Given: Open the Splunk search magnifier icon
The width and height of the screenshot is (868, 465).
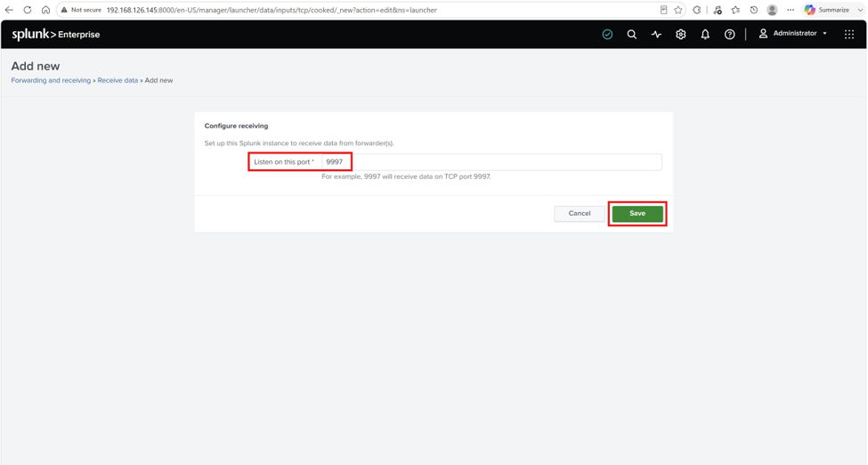Looking at the screenshot, I should pos(631,35).
